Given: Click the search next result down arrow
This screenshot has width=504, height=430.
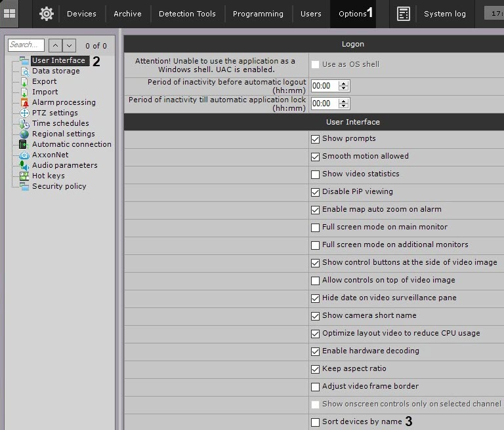Looking at the screenshot, I should (x=70, y=45).
